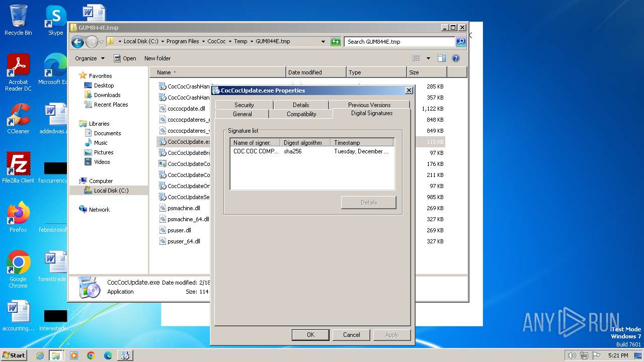Image resolution: width=644 pixels, height=362 pixels.
Task: Click the volume icon in system tray
Action: (572, 355)
